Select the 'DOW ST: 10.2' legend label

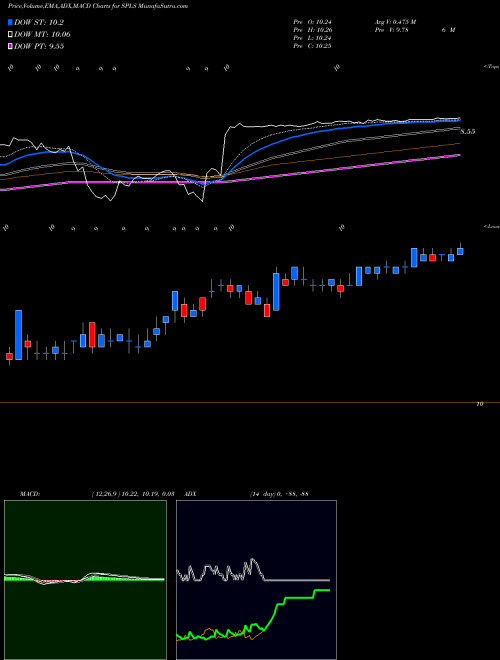(x=39, y=23)
